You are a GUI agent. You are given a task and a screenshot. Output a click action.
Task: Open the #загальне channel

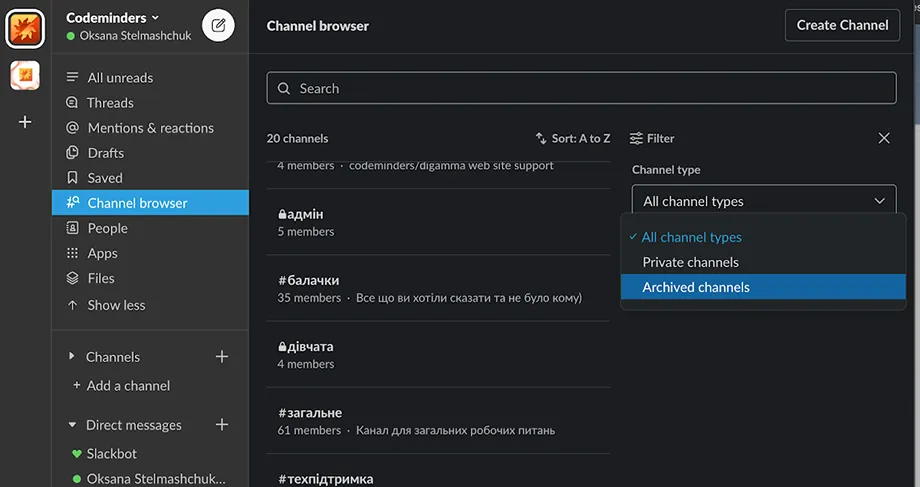point(438,421)
